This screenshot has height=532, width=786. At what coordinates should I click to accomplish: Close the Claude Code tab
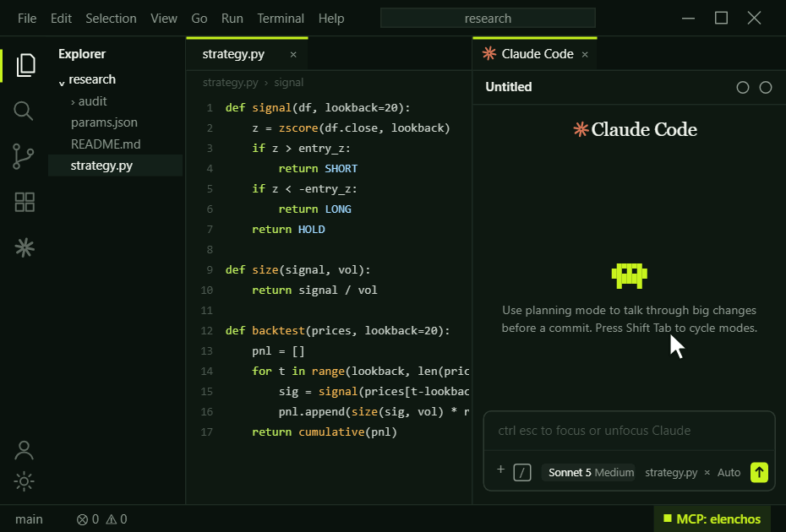click(x=585, y=54)
